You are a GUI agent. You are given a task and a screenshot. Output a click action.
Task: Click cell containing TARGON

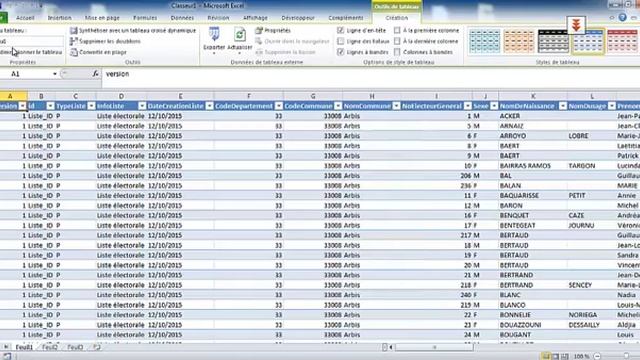click(x=591, y=166)
